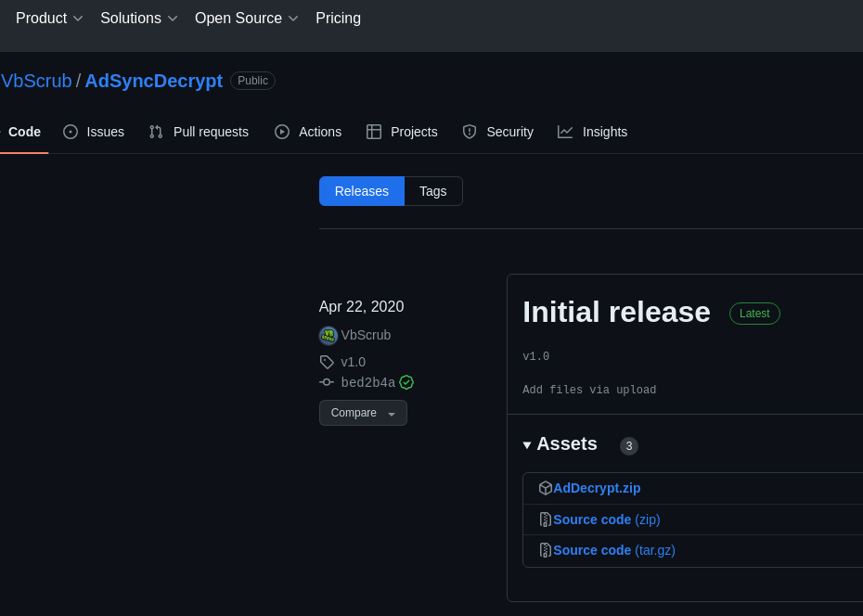Collapse the Assets section

tap(560, 443)
